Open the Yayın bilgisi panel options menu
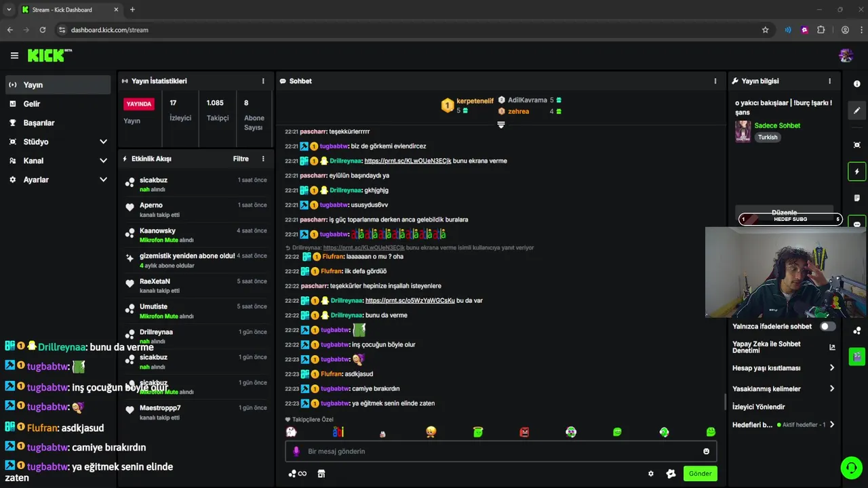The width and height of the screenshot is (868, 488). click(x=829, y=81)
